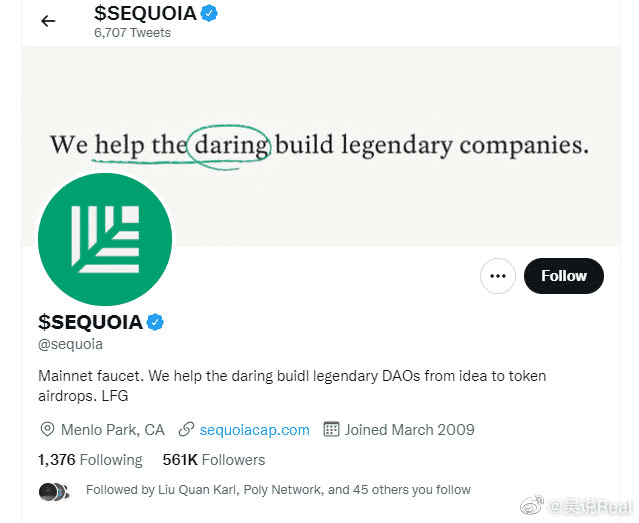The width and height of the screenshot is (639, 523).
Task: View the 561K Followers list
Action: (x=214, y=460)
